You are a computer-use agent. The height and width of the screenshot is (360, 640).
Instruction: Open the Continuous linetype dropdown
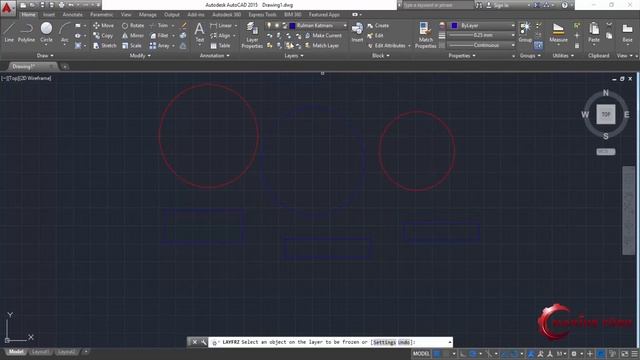click(482, 45)
